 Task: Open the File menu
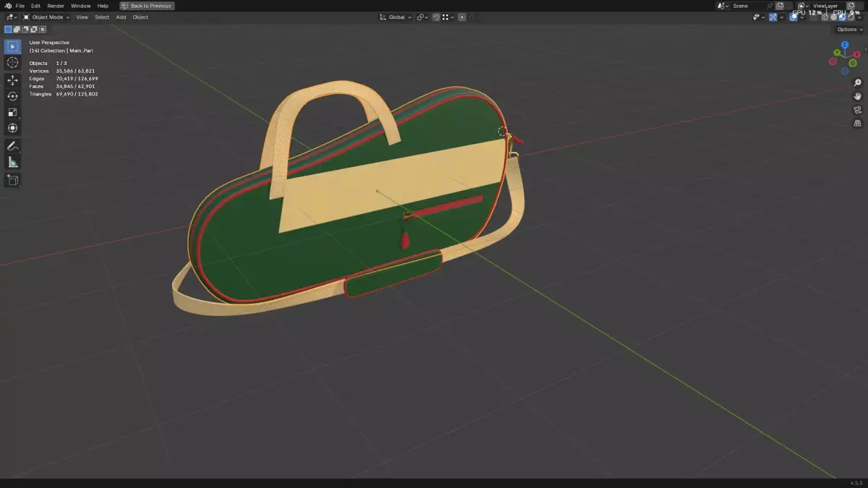pos(20,6)
